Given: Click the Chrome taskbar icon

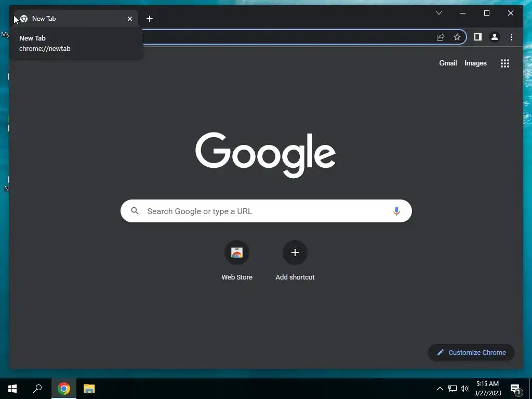Looking at the screenshot, I should (x=64, y=389).
